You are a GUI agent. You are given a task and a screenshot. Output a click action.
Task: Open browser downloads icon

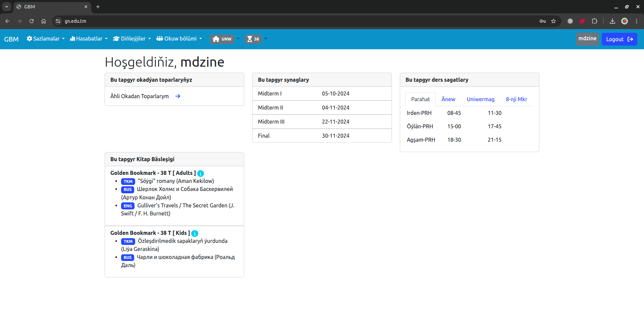pos(612,21)
